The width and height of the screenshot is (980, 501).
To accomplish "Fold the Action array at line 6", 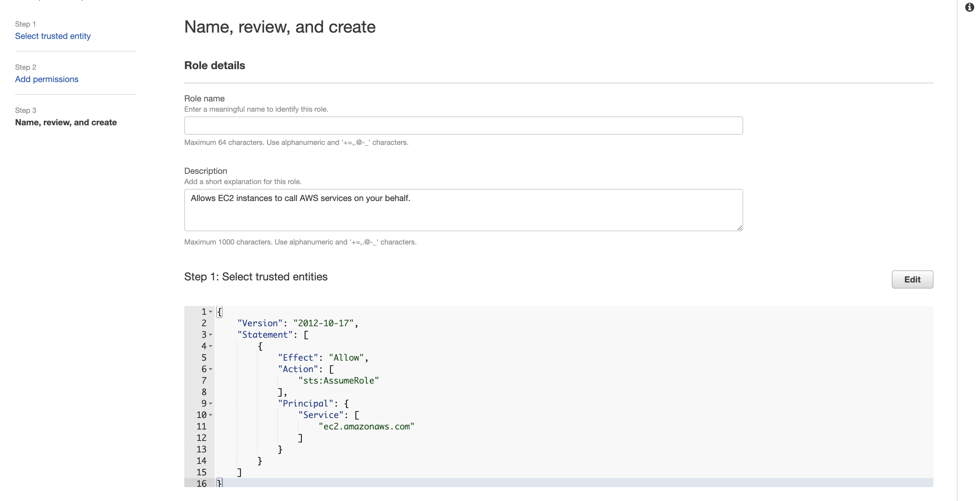I will [x=211, y=369].
